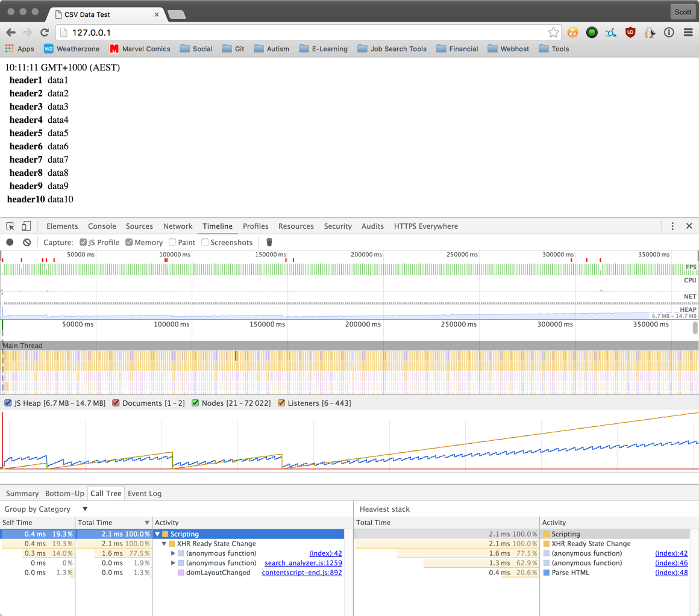Viewport: 699px width, 616px height.
Task: Switch to the Profiles tab
Action: (255, 226)
